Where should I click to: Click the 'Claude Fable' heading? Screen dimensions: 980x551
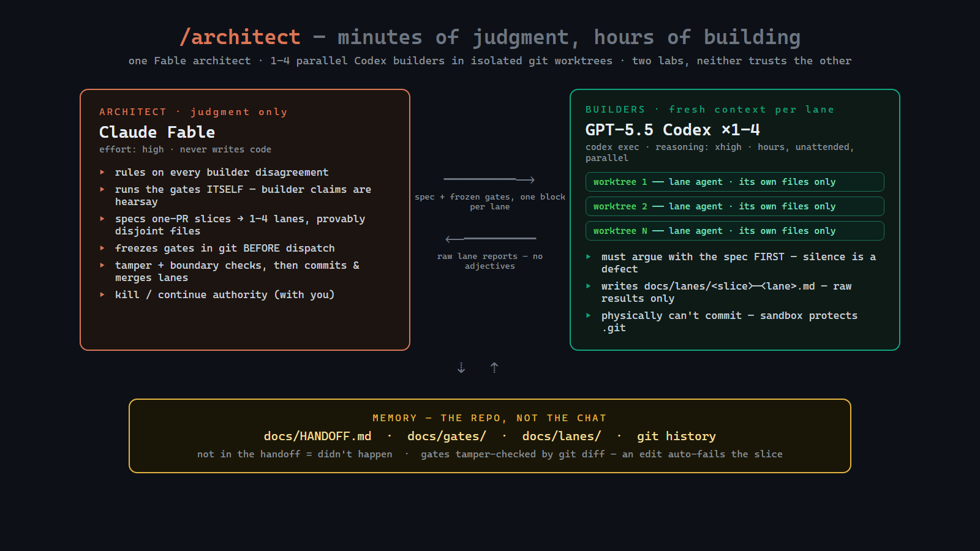click(157, 132)
